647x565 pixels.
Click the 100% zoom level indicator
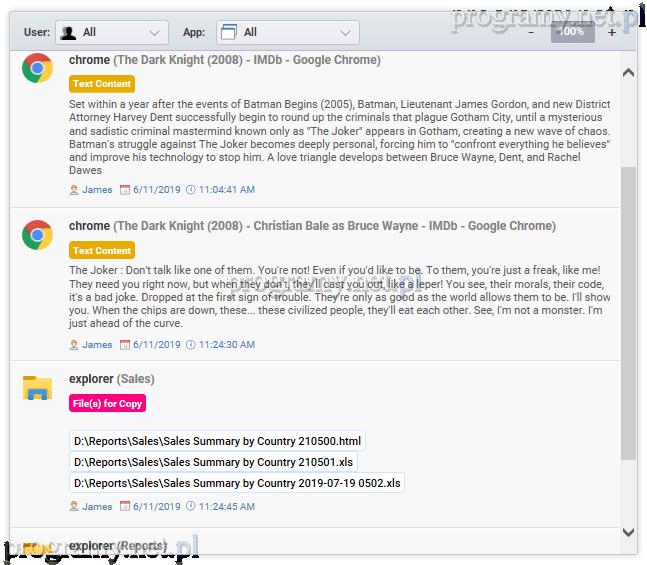pyautogui.click(x=572, y=32)
